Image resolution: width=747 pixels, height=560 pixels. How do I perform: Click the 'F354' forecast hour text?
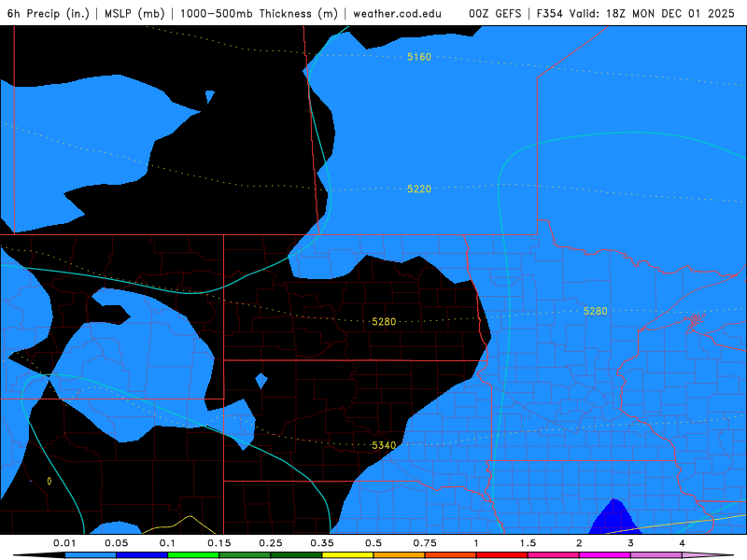550,13
